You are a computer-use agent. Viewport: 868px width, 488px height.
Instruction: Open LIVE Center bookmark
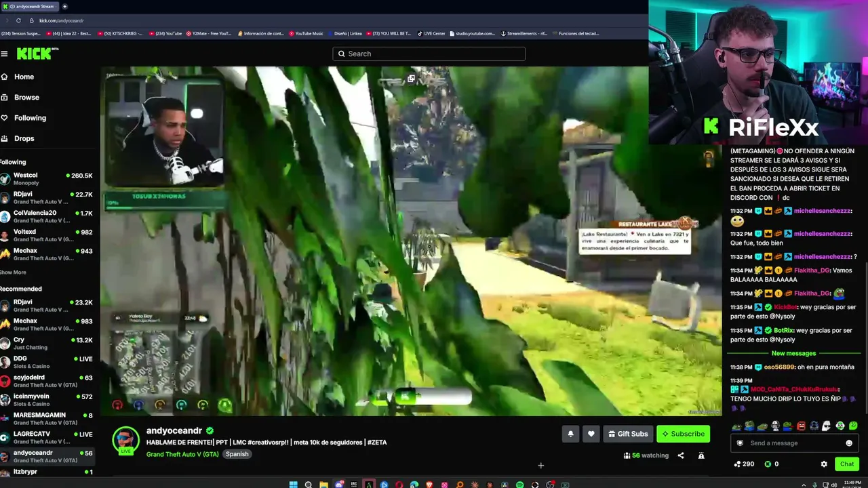[x=431, y=33]
